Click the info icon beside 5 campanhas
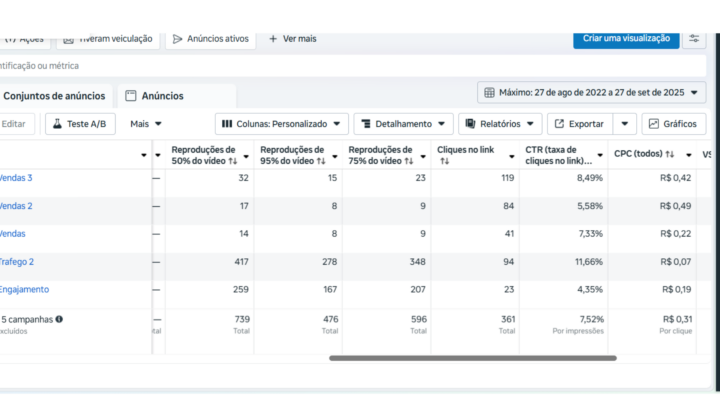720x405 pixels. click(59, 319)
